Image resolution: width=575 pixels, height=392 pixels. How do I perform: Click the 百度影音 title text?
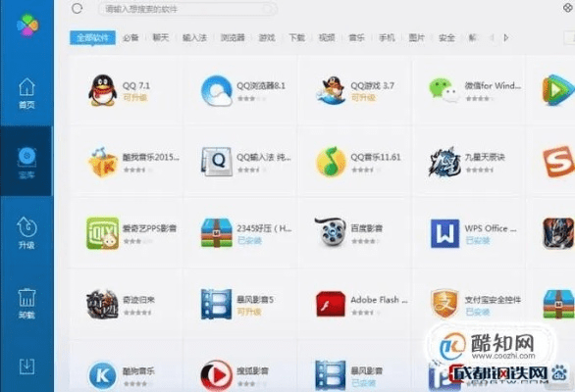click(x=367, y=228)
